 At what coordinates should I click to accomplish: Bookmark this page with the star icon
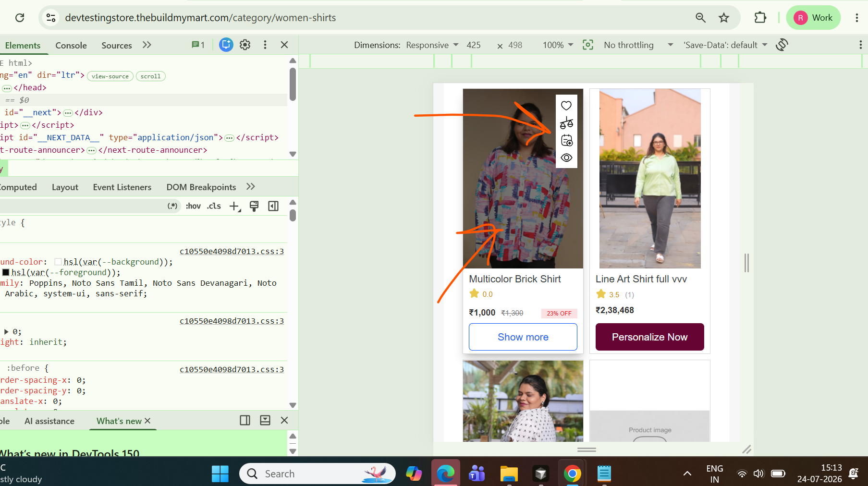coord(724,18)
